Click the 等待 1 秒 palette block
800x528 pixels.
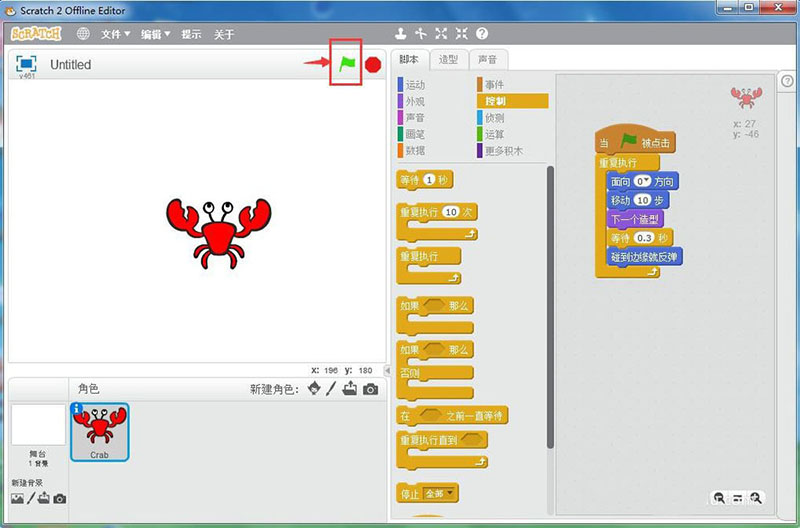tap(424, 180)
